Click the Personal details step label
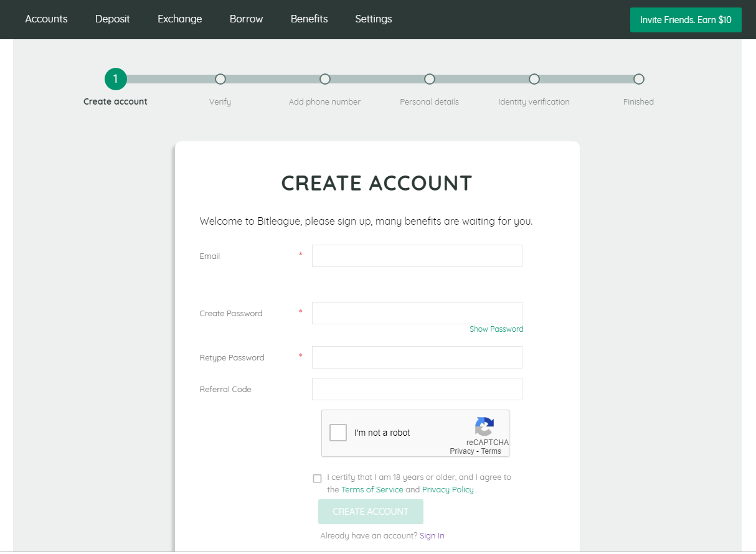The image size is (756, 554). point(429,101)
